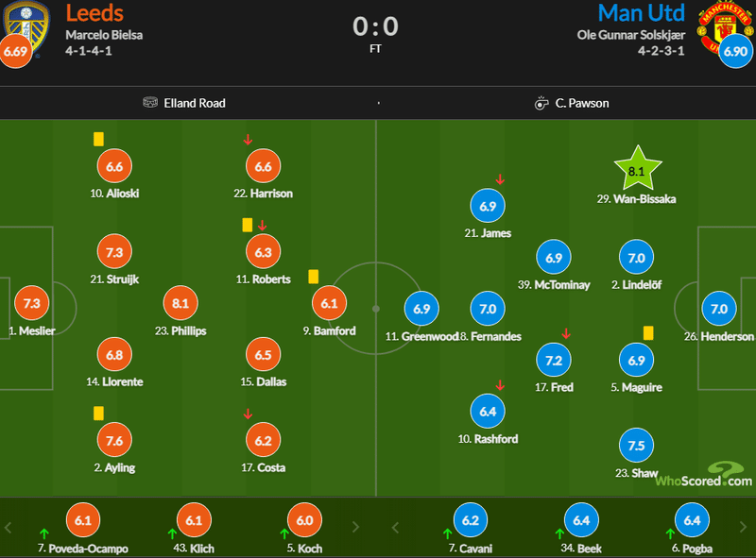The width and height of the screenshot is (756, 558).
Task: Click Henderson's 7.0 rating circle
Action: coord(719,309)
